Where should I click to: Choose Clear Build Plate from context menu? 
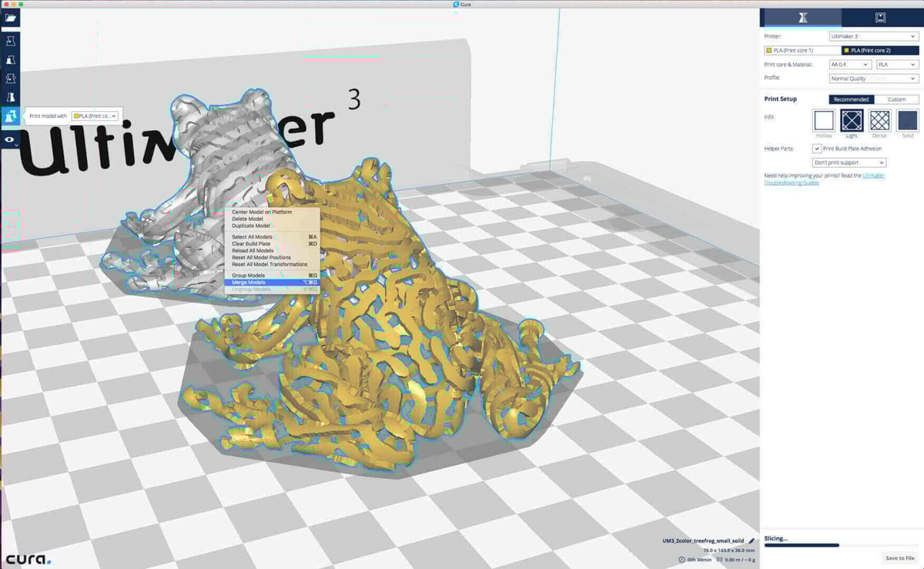[x=272, y=243]
